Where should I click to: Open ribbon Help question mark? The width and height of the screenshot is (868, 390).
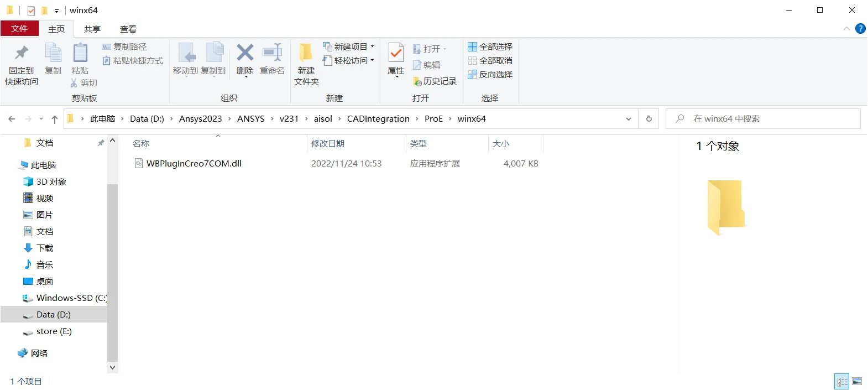tap(860, 29)
